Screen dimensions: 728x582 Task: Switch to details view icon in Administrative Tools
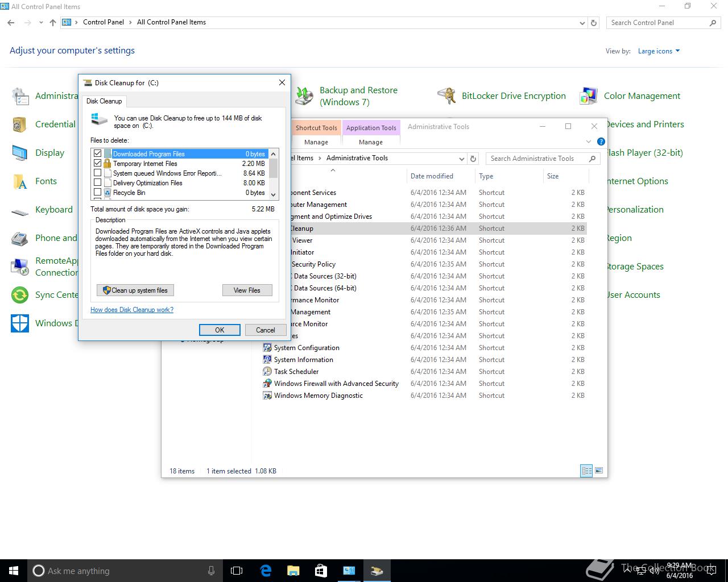coord(586,471)
